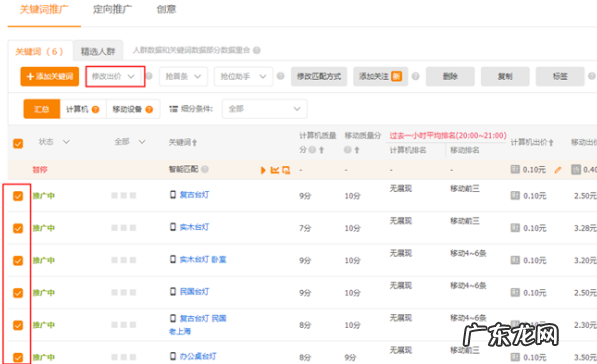Click the help icon beside 人群数据 notice
597x364 pixels.
click(x=257, y=50)
